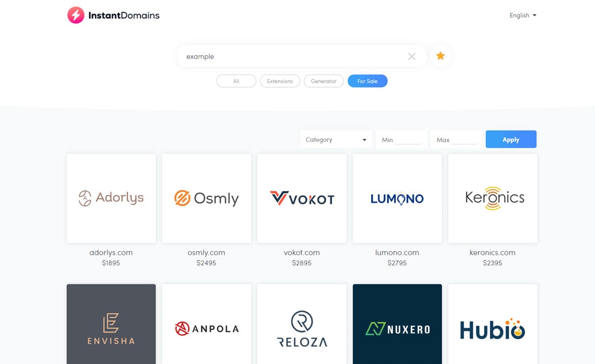
Task: Switch to the Extensions tab
Action: coord(280,81)
